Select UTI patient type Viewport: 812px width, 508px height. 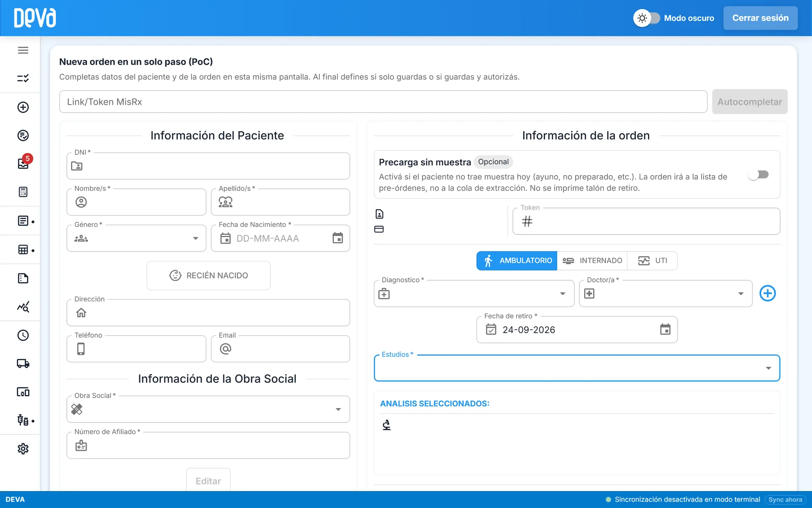pos(653,261)
